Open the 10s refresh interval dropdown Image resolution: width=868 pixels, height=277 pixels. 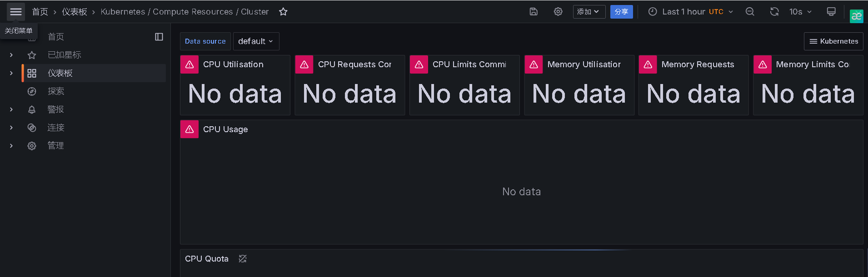800,12
